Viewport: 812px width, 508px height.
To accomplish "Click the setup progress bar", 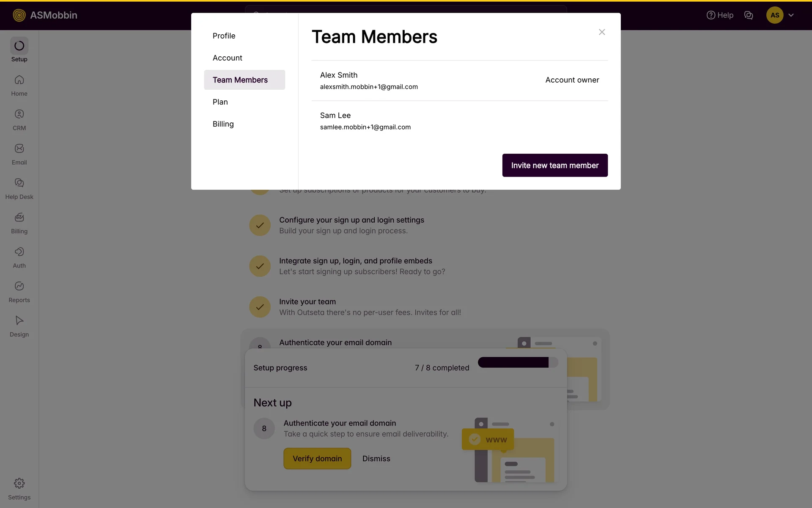I will tap(518, 363).
